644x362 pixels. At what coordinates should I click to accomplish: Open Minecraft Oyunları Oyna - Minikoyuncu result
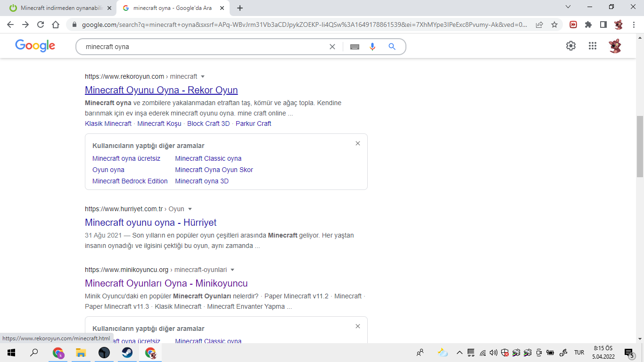point(166,283)
